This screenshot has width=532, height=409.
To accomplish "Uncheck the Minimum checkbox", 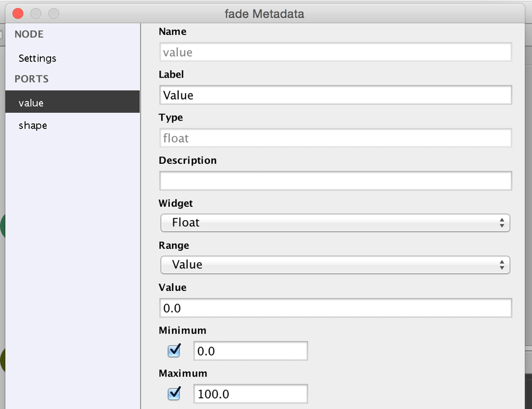I will click(x=174, y=350).
